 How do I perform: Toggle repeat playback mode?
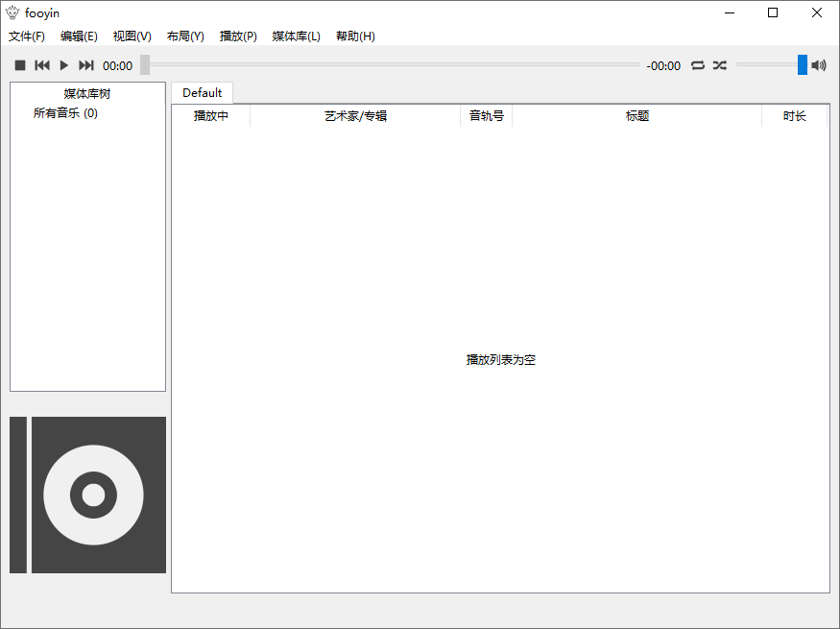click(x=698, y=65)
